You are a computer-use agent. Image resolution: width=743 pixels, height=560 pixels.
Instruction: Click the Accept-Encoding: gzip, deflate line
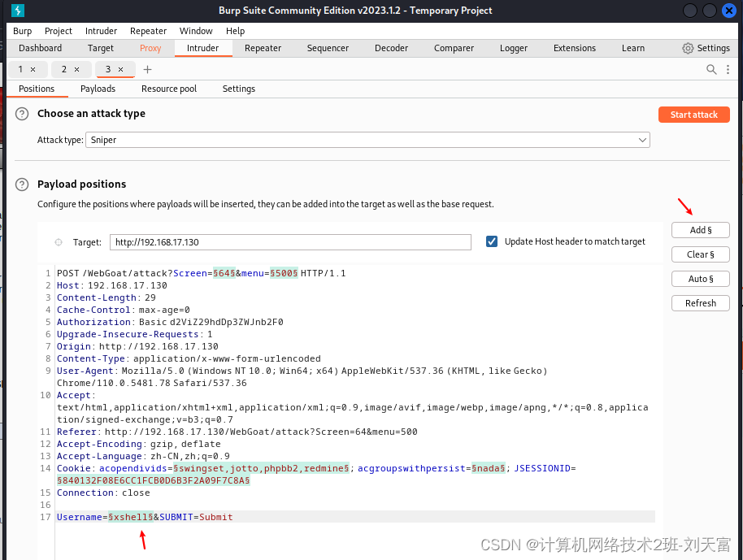pyautogui.click(x=139, y=444)
